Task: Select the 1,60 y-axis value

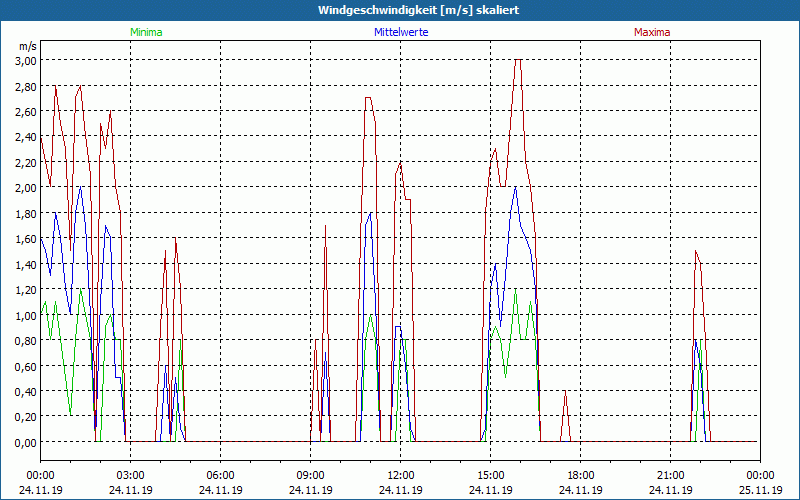Action: point(26,239)
